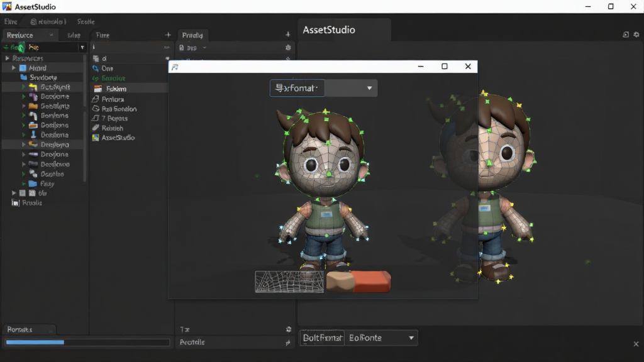Click the plus icon beside the Pmdig tab

point(288,35)
